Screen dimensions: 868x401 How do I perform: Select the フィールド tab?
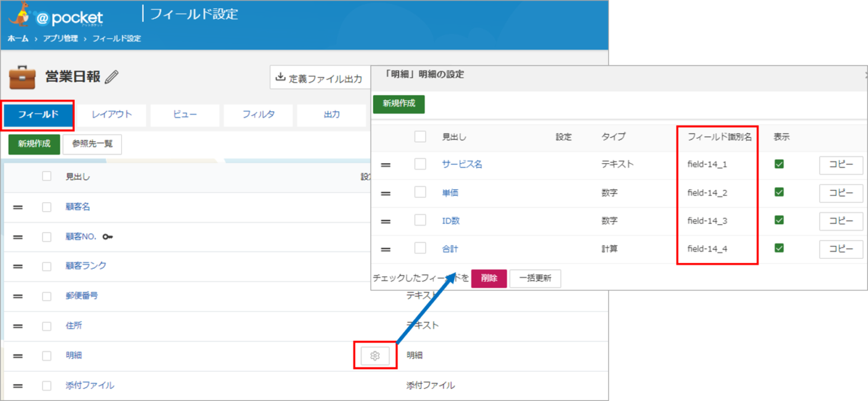pos(38,115)
